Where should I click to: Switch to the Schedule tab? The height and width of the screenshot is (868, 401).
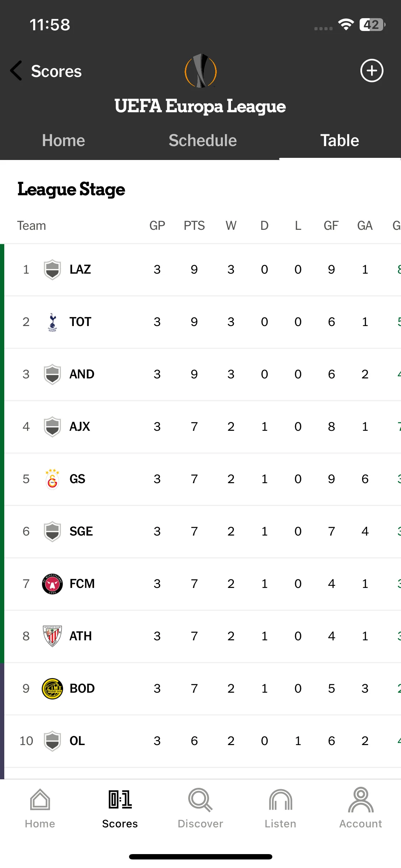click(203, 140)
